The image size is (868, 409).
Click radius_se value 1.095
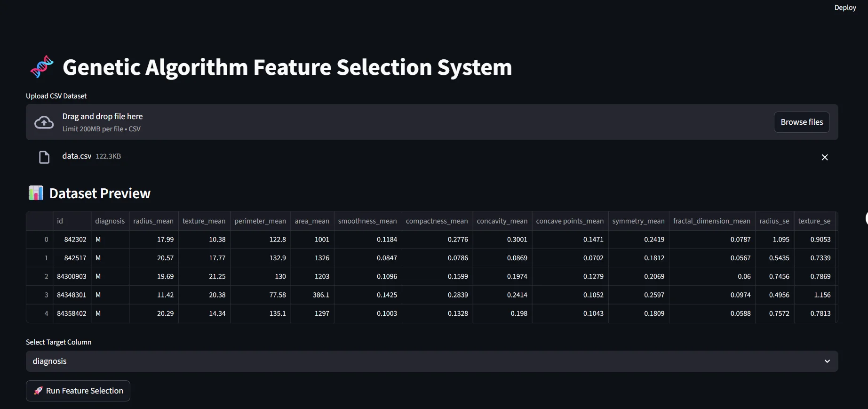[775, 240]
